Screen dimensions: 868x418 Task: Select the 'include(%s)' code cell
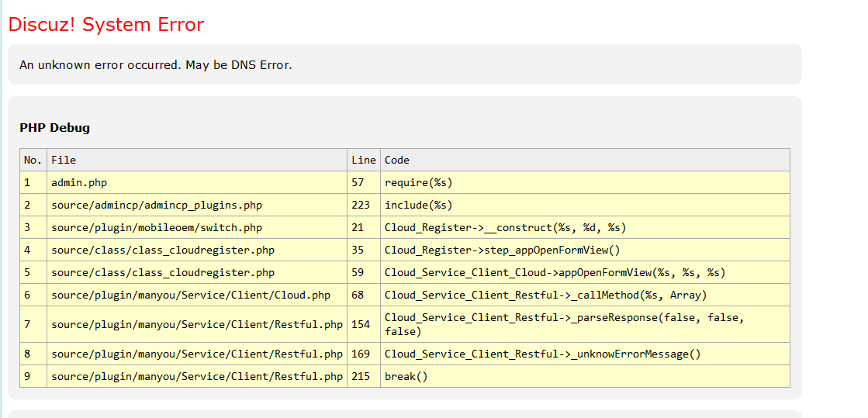pyautogui.click(x=585, y=206)
